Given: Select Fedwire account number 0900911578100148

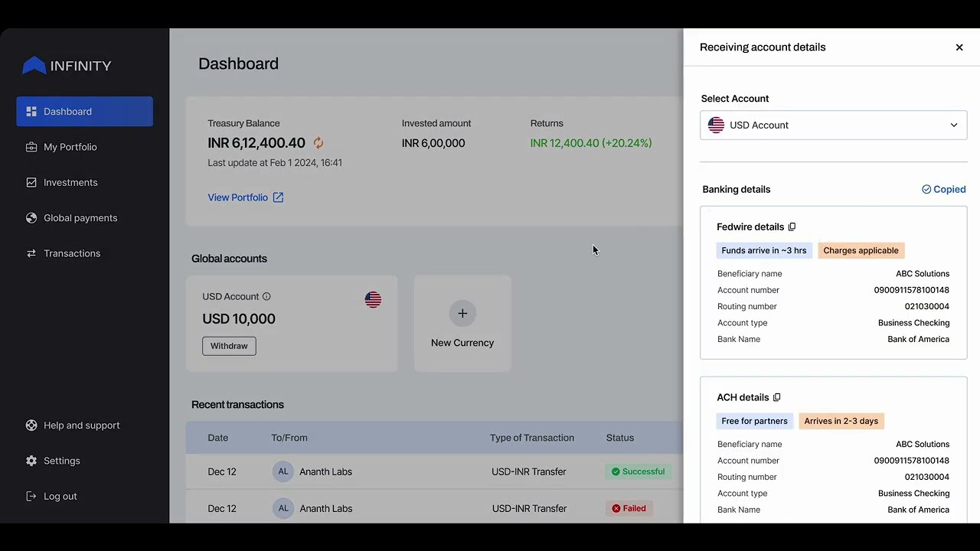Looking at the screenshot, I should (912, 290).
